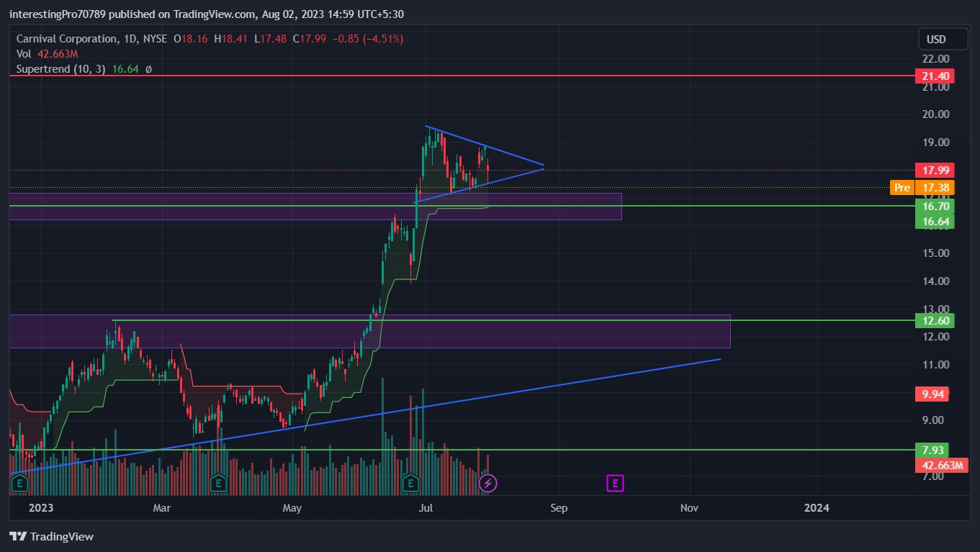Click the May label on time axis

coord(292,508)
